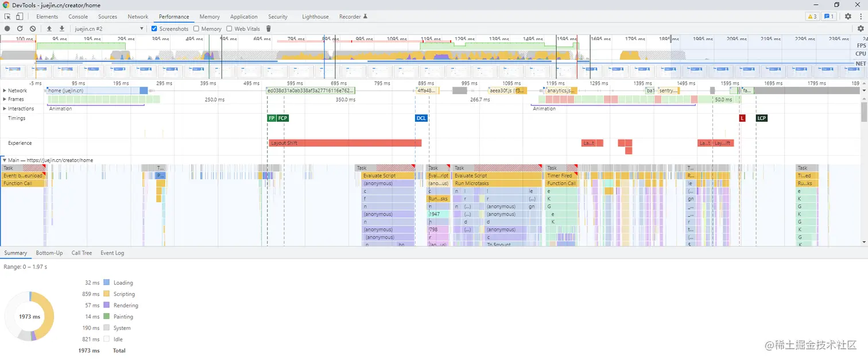Start recording with the Record button

7,28
